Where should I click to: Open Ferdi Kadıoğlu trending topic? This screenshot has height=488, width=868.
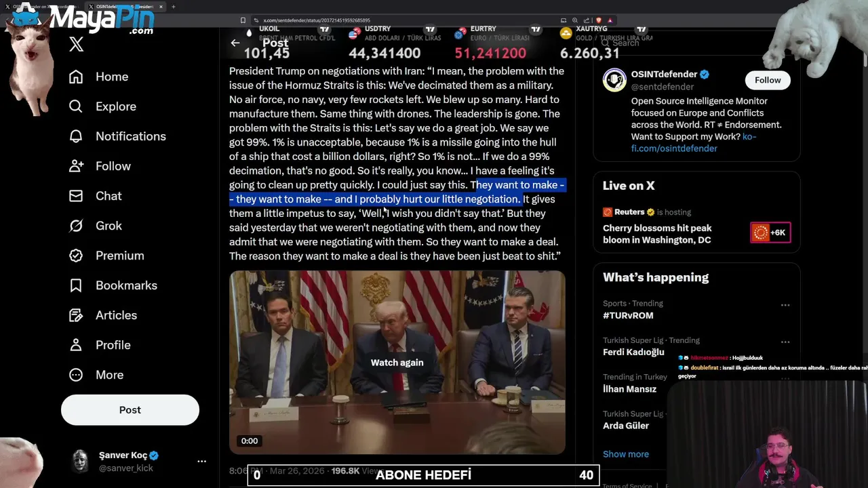point(633,352)
